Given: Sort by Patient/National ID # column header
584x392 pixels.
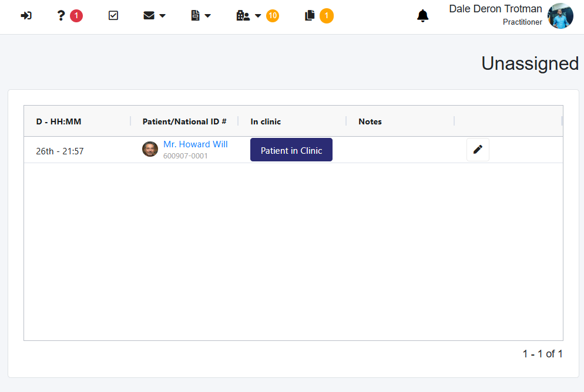Looking at the screenshot, I should pos(184,121).
